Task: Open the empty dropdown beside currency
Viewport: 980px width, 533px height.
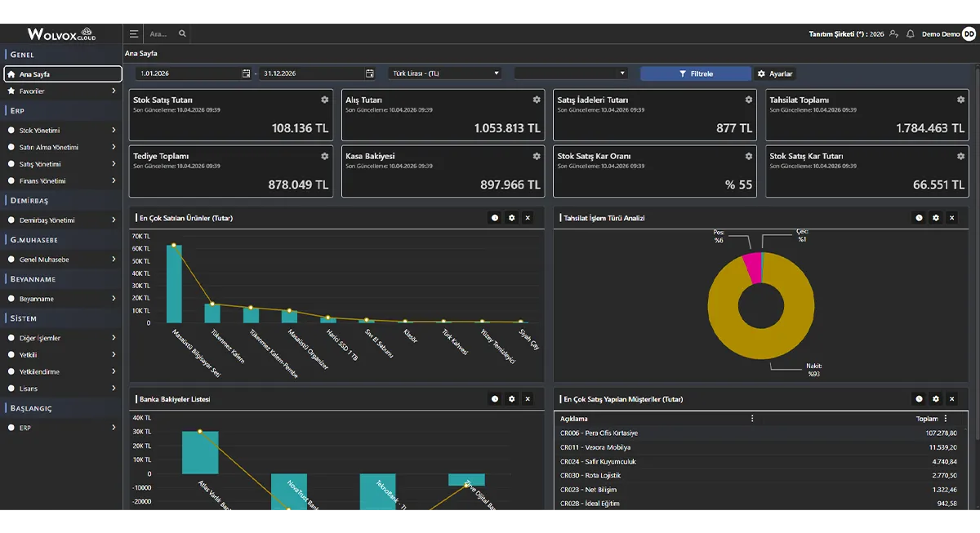Action: coord(571,73)
